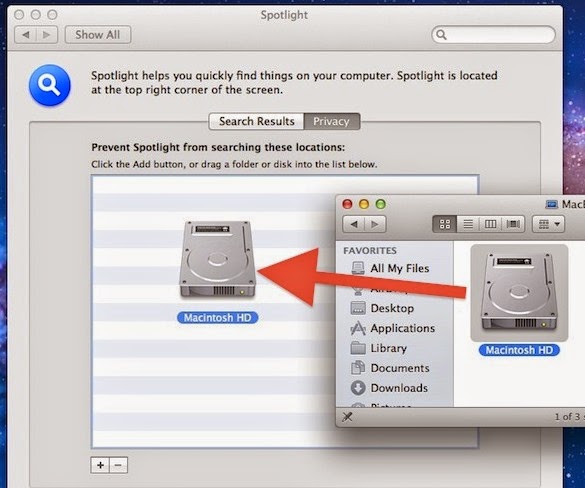The image size is (585, 488).
Task: Click the Documents sidebar icon
Action: [358, 368]
